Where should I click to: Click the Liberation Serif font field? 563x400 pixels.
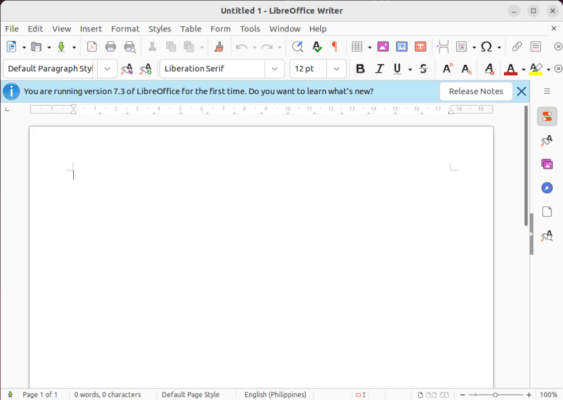(213, 69)
